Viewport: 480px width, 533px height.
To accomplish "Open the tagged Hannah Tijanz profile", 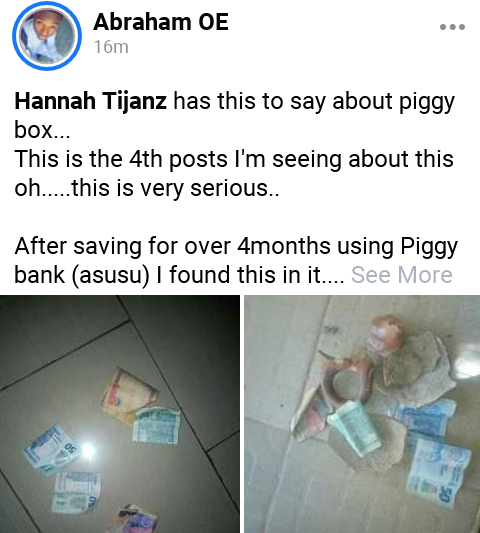I will coord(90,101).
